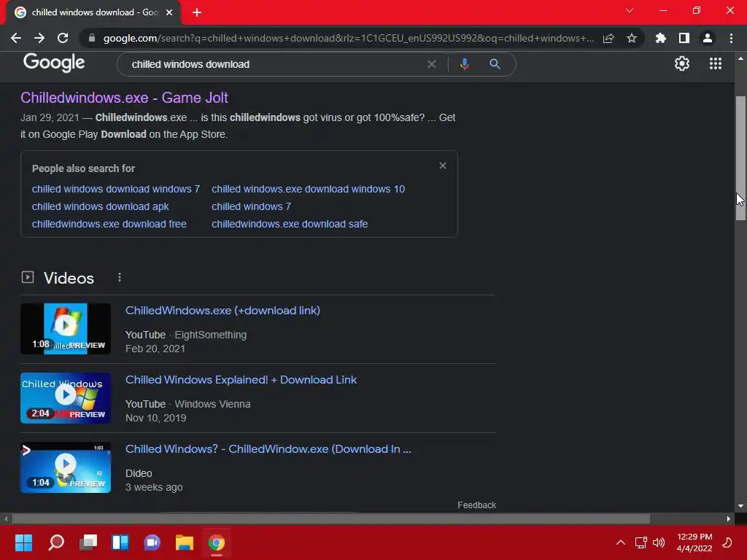The height and width of the screenshot is (560, 747).
Task: Open Chrome profile menu
Action: (708, 38)
